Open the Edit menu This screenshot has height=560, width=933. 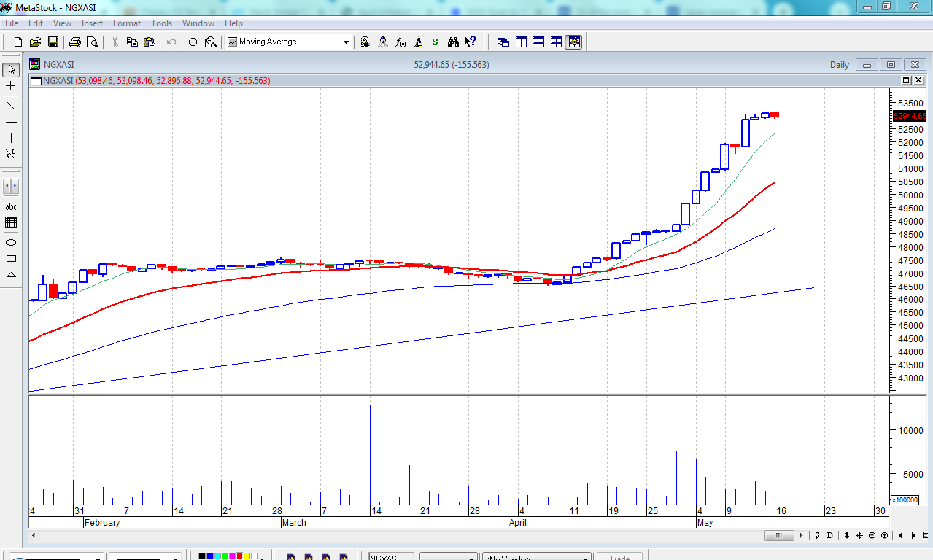point(36,23)
